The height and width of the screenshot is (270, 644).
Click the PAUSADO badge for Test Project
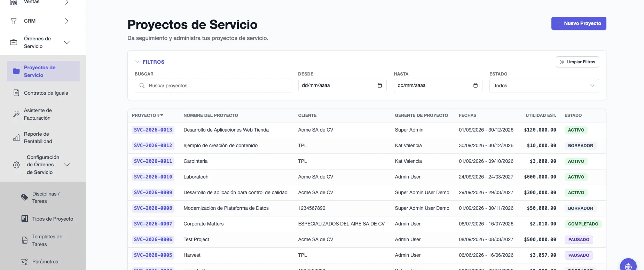[579, 240]
